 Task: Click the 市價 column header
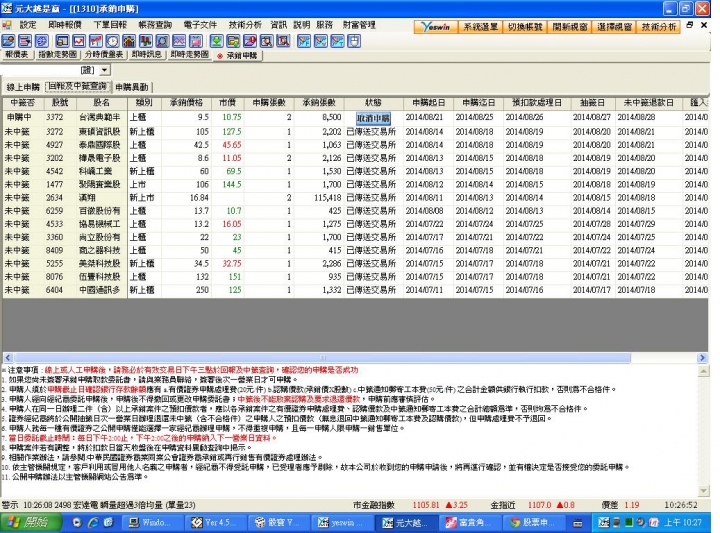tap(228, 103)
